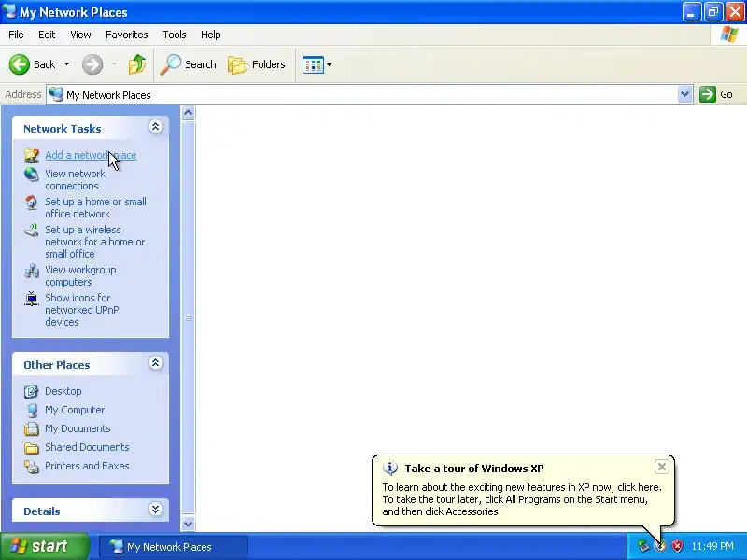Click the green Go arrow button
This screenshot has width=747, height=560.
click(x=708, y=94)
